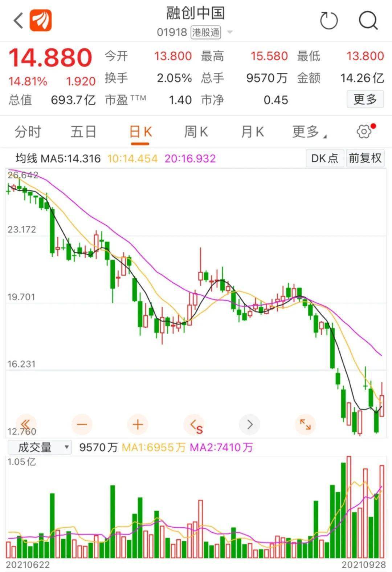This screenshot has width=392, height=572.
Task: Zoom out chart with minus icon
Action: 82,424
